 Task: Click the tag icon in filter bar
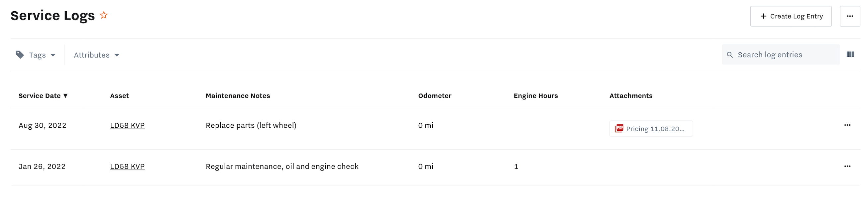[20, 55]
